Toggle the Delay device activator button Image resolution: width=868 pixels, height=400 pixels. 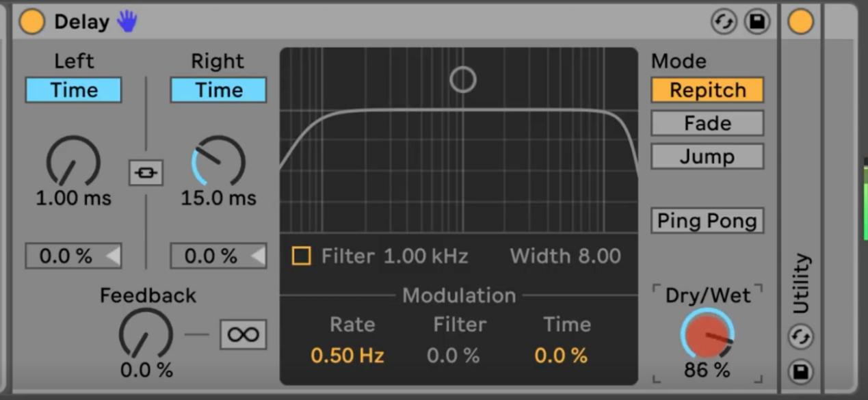pos(31,22)
